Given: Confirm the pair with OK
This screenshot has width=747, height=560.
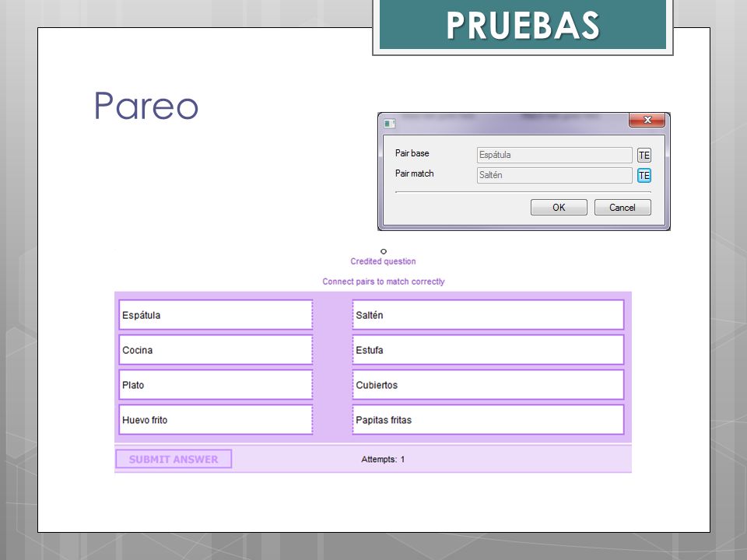Looking at the screenshot, I should [x=559, y=207].
